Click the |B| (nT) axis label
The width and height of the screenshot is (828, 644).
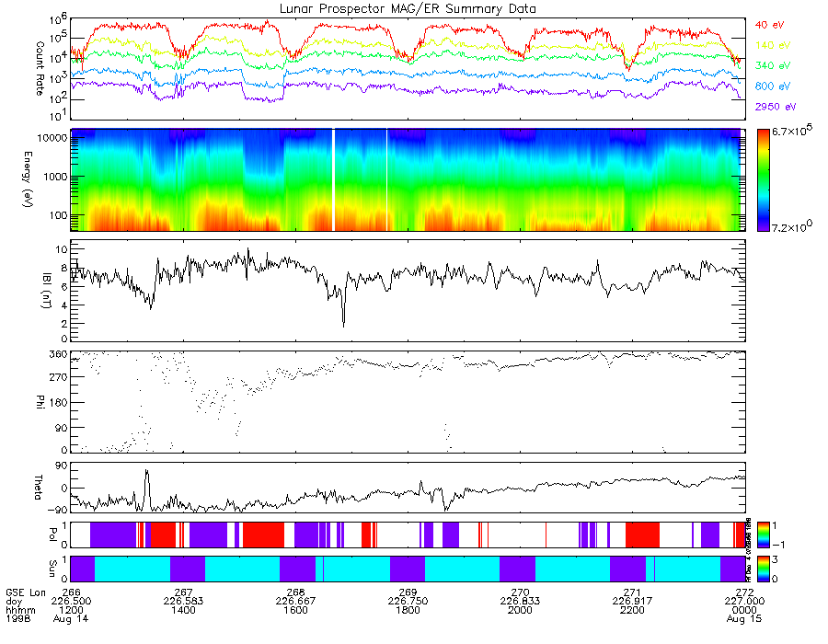point(47,291)
